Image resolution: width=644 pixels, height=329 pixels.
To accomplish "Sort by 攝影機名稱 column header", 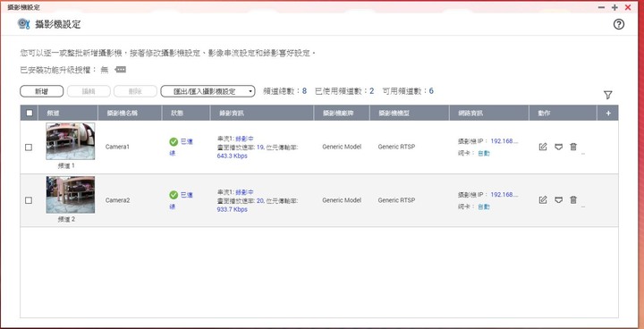I will point(130,113).
